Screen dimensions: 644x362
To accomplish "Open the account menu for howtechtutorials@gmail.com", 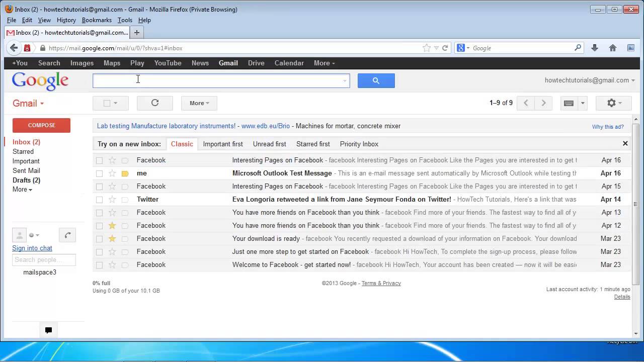I will tap(590, 80).
